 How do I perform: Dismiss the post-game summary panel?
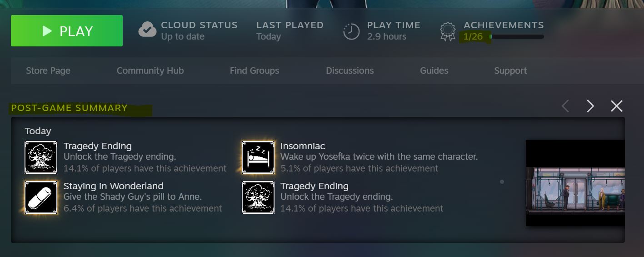click(617, 106)
